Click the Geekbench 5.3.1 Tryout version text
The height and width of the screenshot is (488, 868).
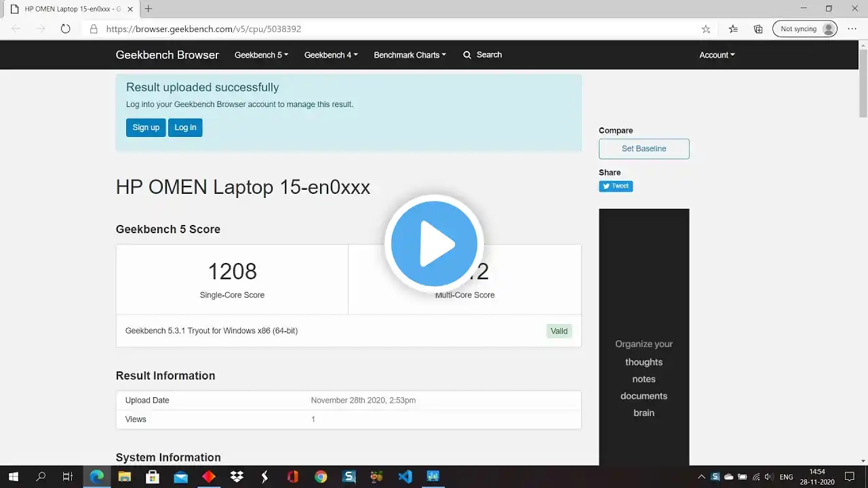pos(212,331)
